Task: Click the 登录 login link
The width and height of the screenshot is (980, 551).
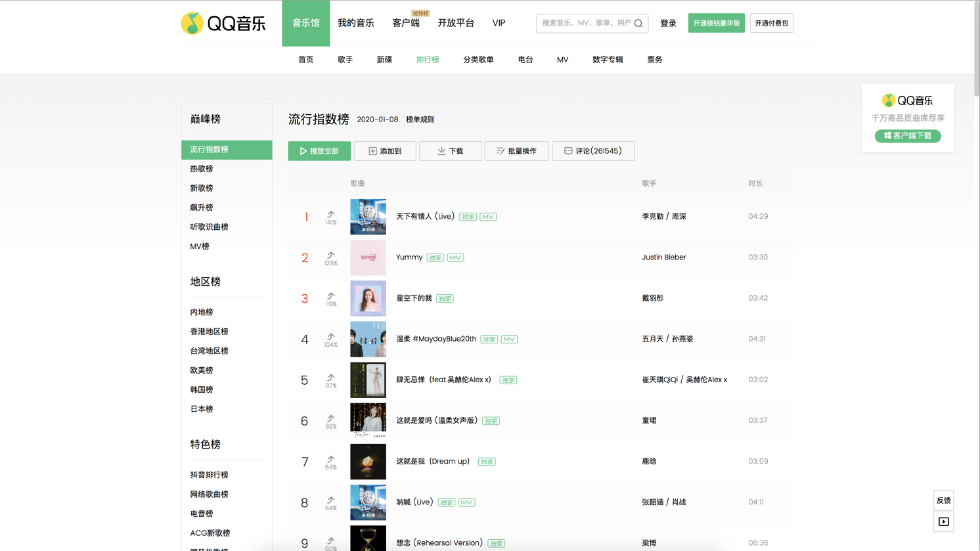Action: pyautogui.click(x=668, y=24)
